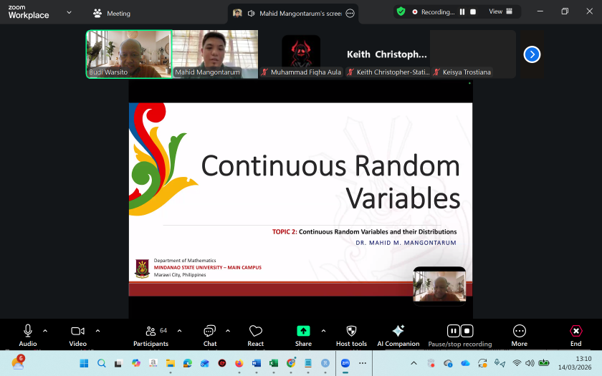Open Google Chrome from the taskbar
The width and height of the screenshot is (602, 376).
(x=291, y=363)
